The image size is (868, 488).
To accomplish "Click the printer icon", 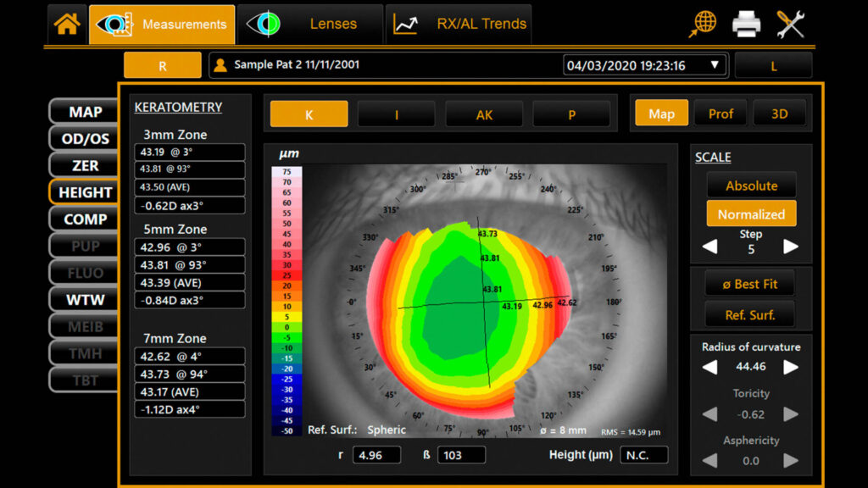I will (x=746, y=25).
